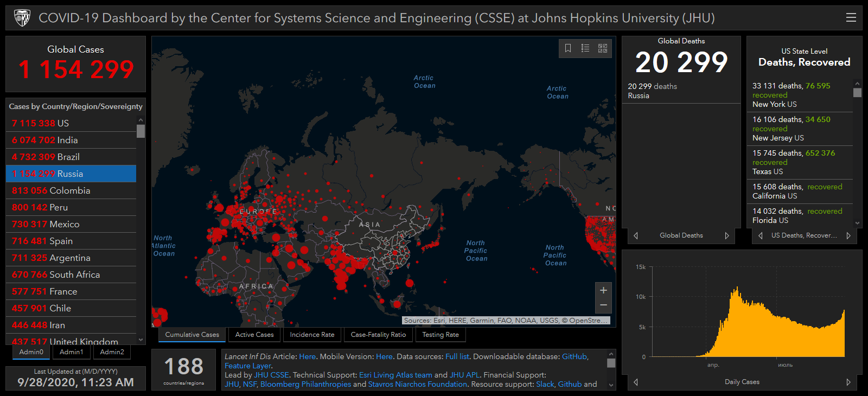Open the hamburger menu in header
Viewport: 868px width, 396px height.
coord(851,17)
